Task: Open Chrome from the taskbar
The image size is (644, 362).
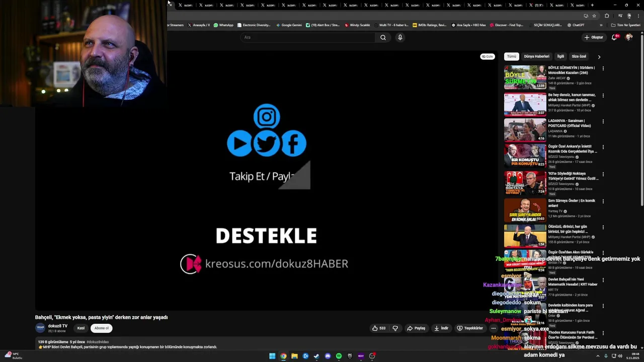Action: click(283, 356)
